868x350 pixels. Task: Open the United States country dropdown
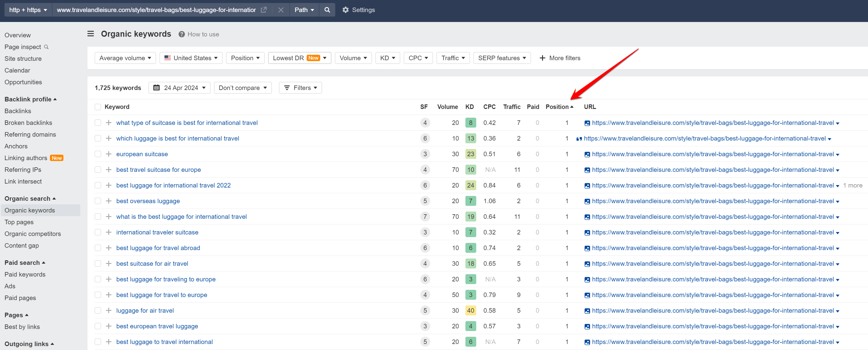click(191, 58)
